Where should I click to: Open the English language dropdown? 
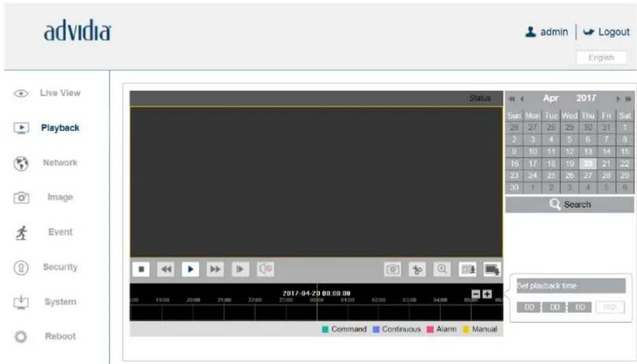tap(601, 57)
